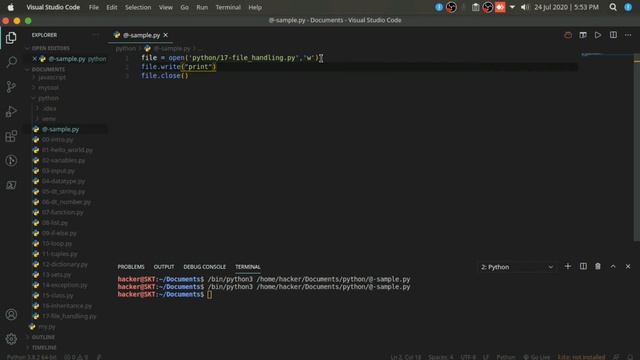Open the Run menu
This screenshot has height=360, width=640.
point(202,7)
